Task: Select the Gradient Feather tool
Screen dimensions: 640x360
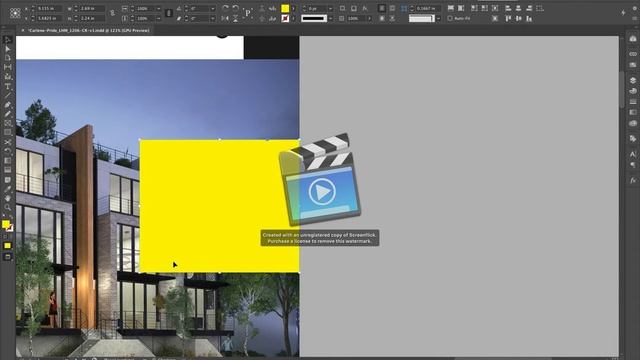Action: click(x=7, y=170)
